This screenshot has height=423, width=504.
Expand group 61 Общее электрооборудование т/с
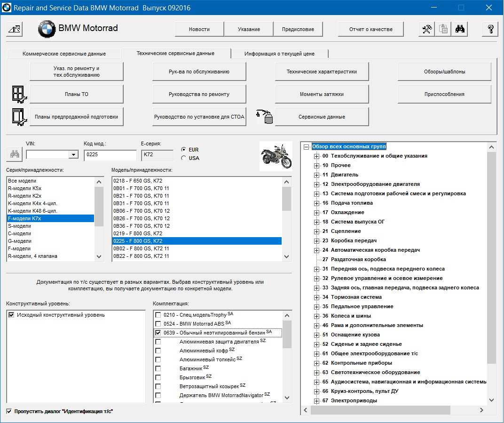click(x=316, y=354)
